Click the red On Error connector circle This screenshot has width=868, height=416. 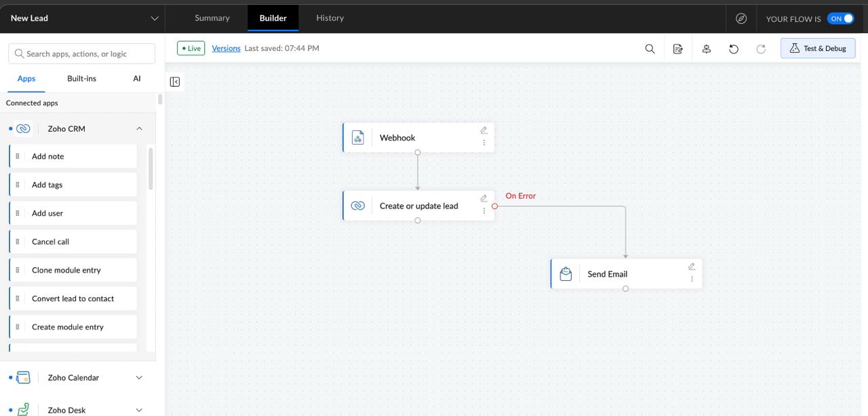pyautogui.click(x=494, y=206)
